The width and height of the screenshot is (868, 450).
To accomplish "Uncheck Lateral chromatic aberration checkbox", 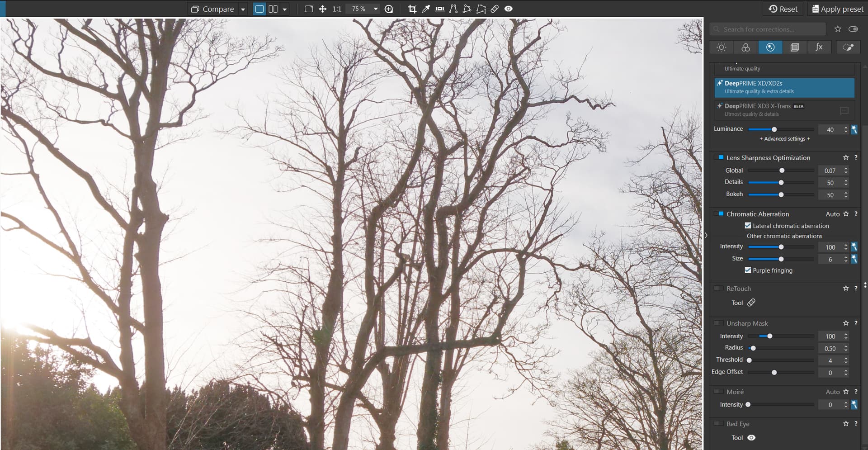I will (x=748, y=226).
